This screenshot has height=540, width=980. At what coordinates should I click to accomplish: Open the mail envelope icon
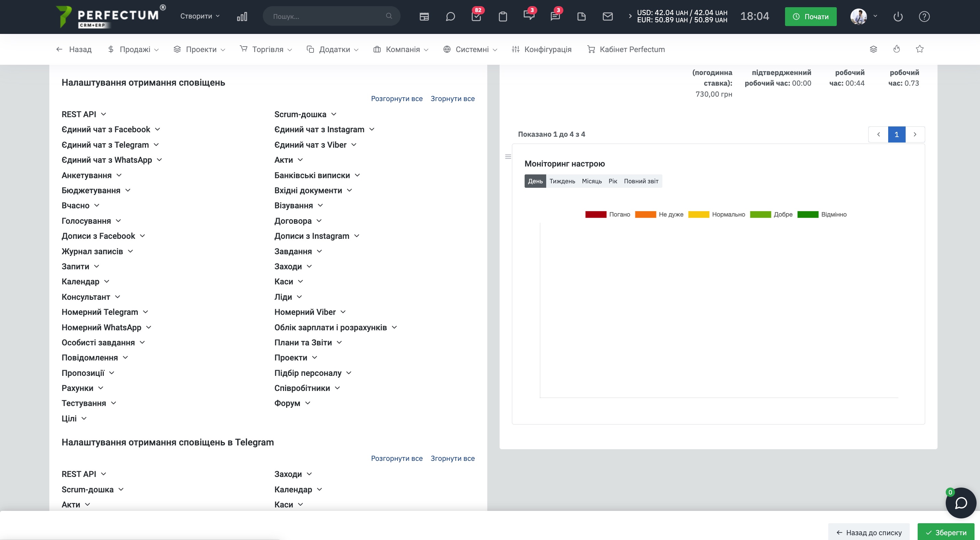tap(608, 16)
